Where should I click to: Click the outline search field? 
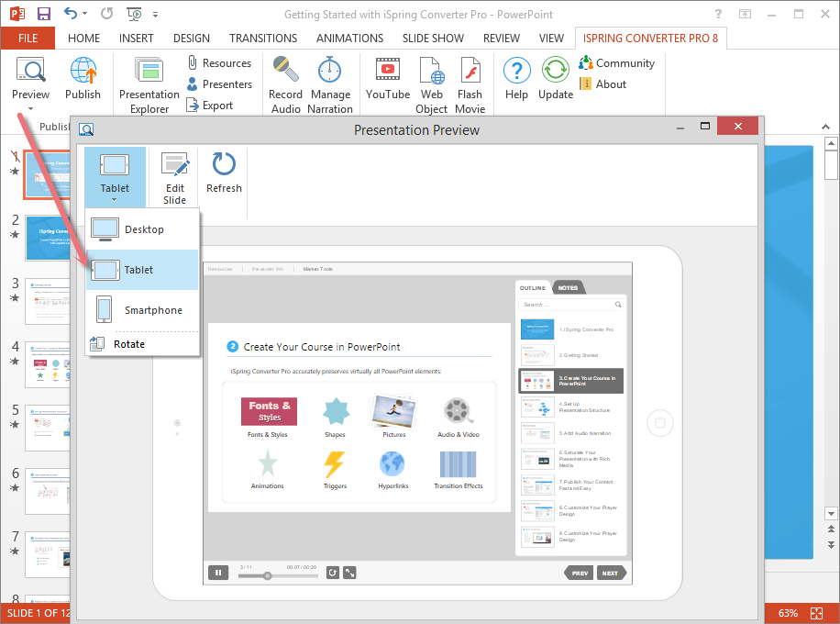(565, 305)
